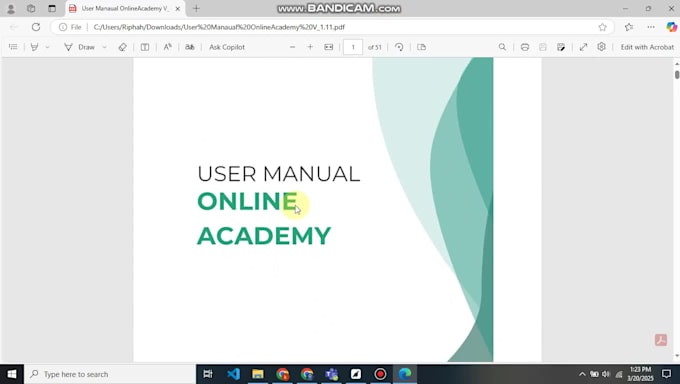
Task: Open Microsoft Teams from taskbar
Action: [x=332, y=374]
